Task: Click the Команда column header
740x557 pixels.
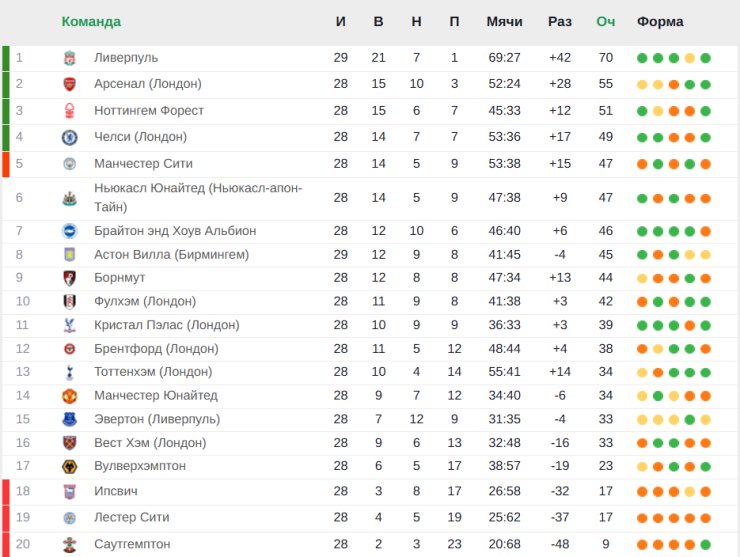Action: (x=91, y=22)
